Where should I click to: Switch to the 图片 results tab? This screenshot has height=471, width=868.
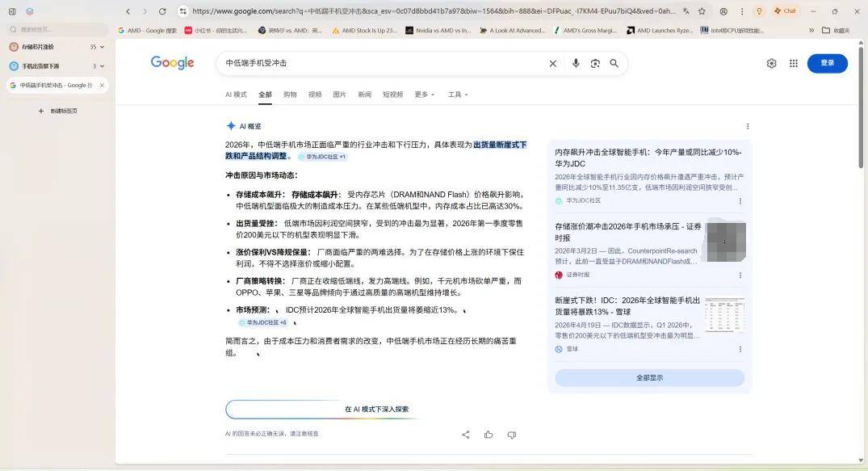point(340,95)
